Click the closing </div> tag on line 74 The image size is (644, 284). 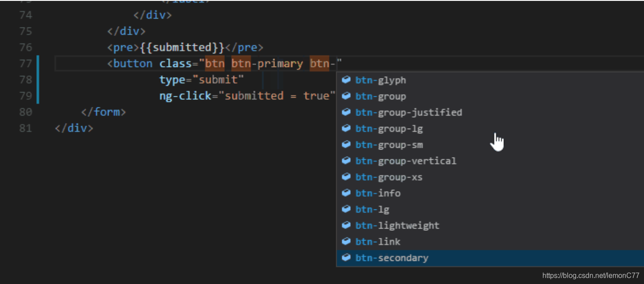coord(153,15)
